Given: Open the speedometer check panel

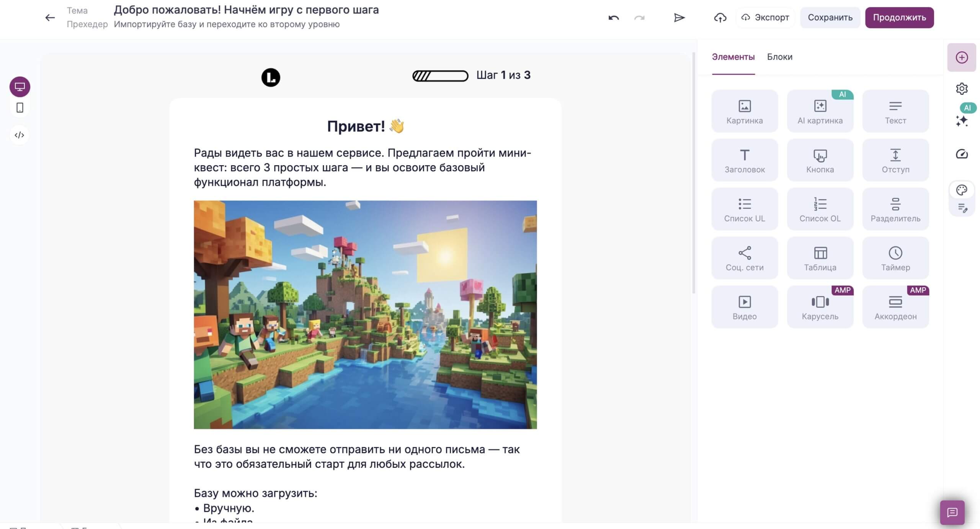Looking at the screenshot, I should (962, 154).
